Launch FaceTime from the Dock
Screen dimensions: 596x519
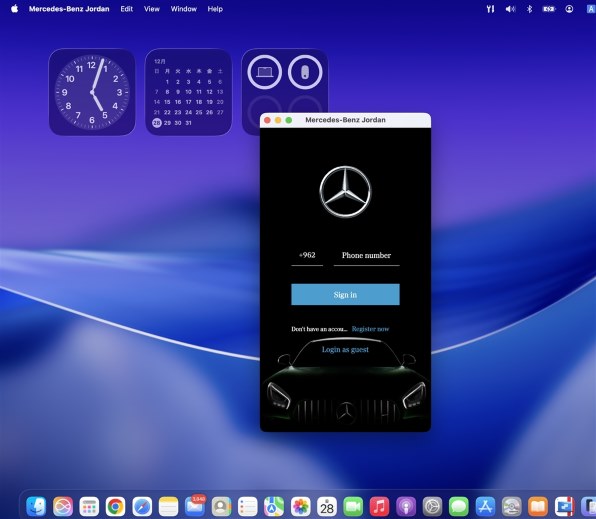353,506
